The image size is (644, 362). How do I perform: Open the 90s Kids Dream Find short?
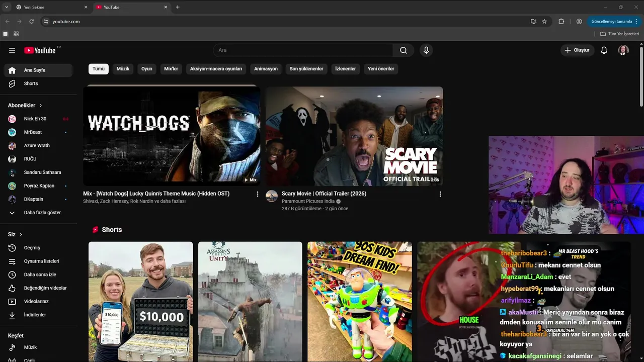click(x=360, y=302)
